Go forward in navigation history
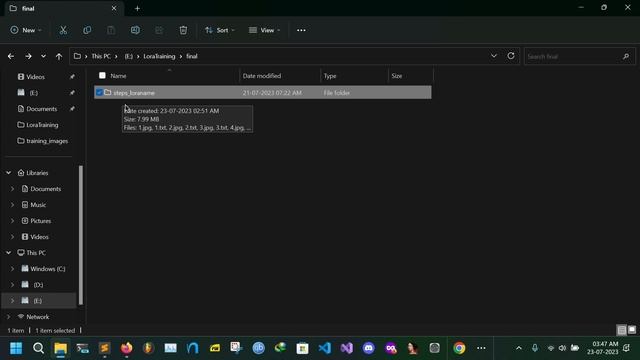Image resolution: width=640 pixels, height=360 pixels. [28, 56]
